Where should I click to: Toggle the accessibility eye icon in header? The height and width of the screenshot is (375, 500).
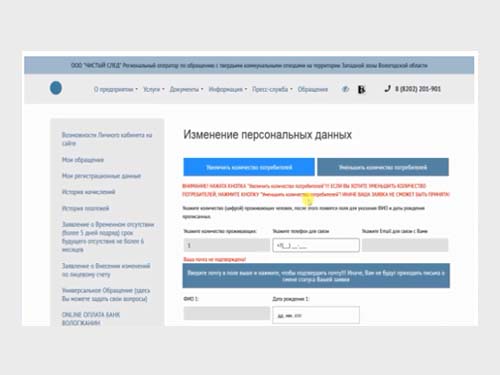[x=346, y=89]
